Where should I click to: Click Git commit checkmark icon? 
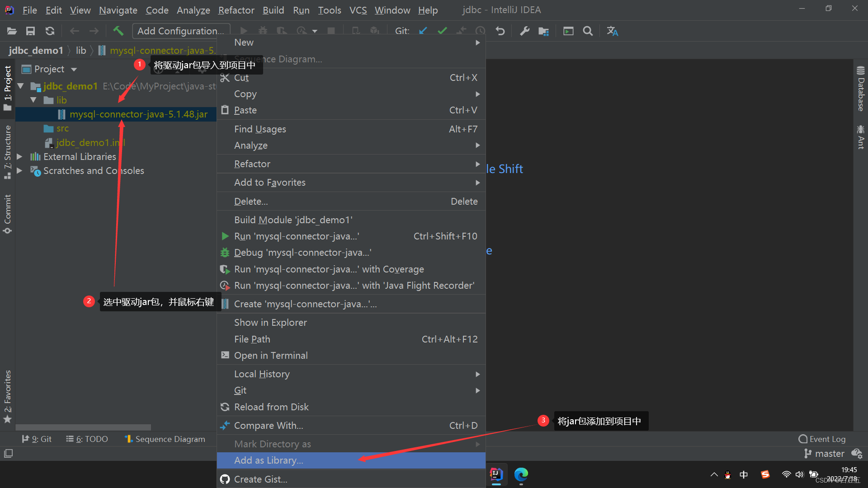click(442, 31)
